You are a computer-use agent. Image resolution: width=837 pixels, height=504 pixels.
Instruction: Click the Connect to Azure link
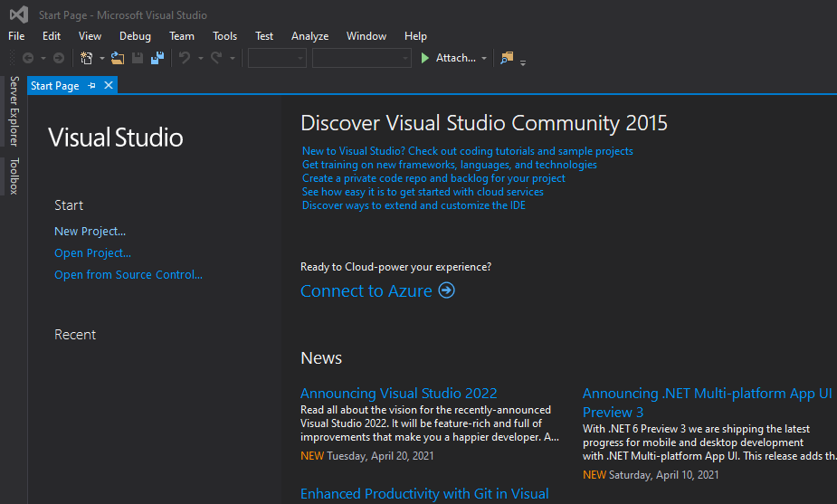click(x=366, y=290)
